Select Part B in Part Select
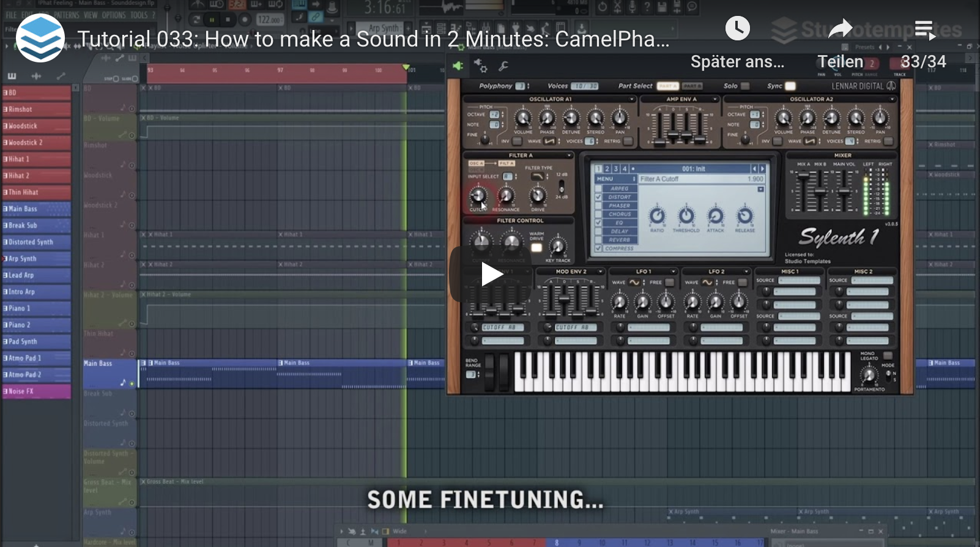The width and height of the screenshot is (980, 547). point(691,86)
